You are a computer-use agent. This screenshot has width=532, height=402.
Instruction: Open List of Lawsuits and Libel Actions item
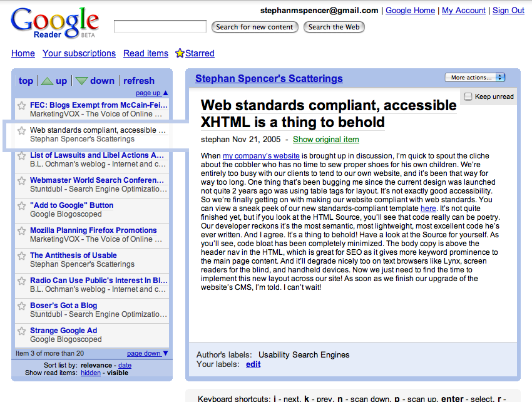pos(97,155)
